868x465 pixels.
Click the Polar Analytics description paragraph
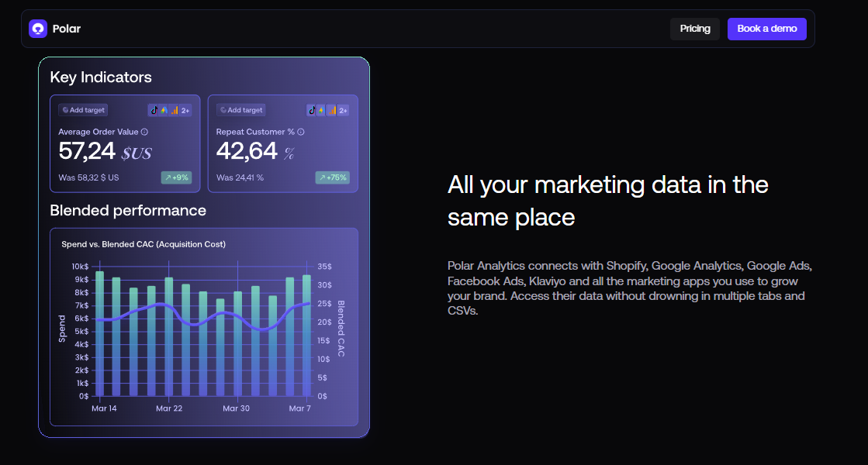630,288
